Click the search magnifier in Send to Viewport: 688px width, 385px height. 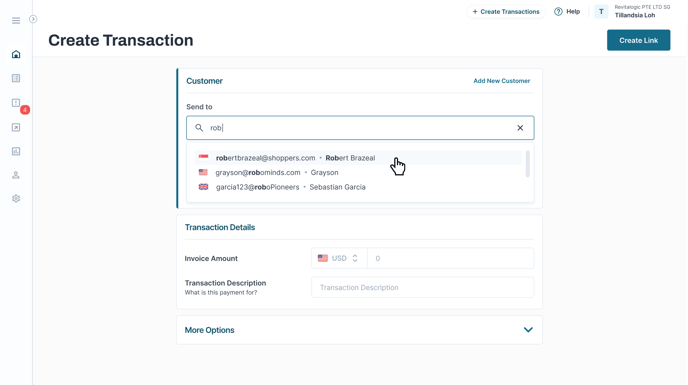tap(199, 128)
